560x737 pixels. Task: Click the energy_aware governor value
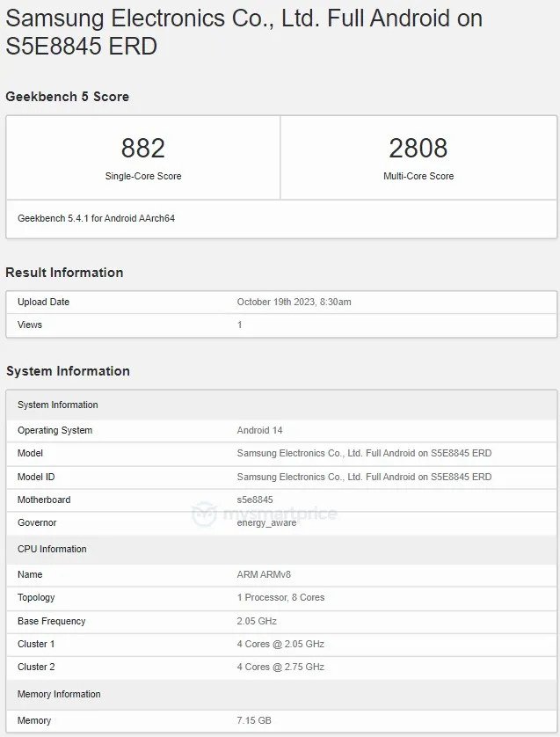(x=266, y=522)
